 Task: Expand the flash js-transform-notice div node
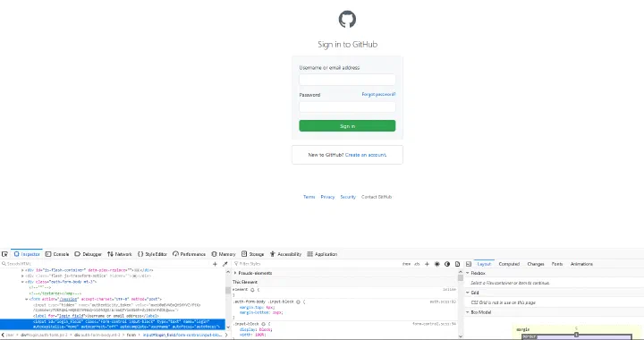click(x=22, y=276)
